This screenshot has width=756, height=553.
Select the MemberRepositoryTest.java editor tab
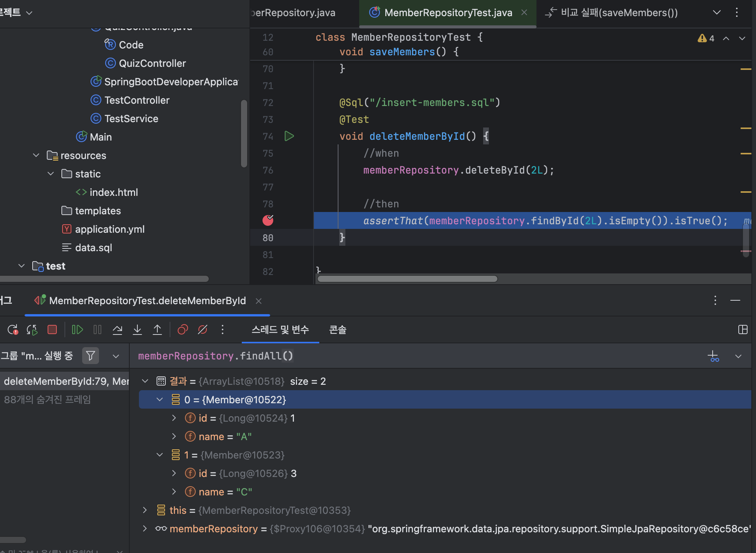pyautogui.click(x=448, y=13)
